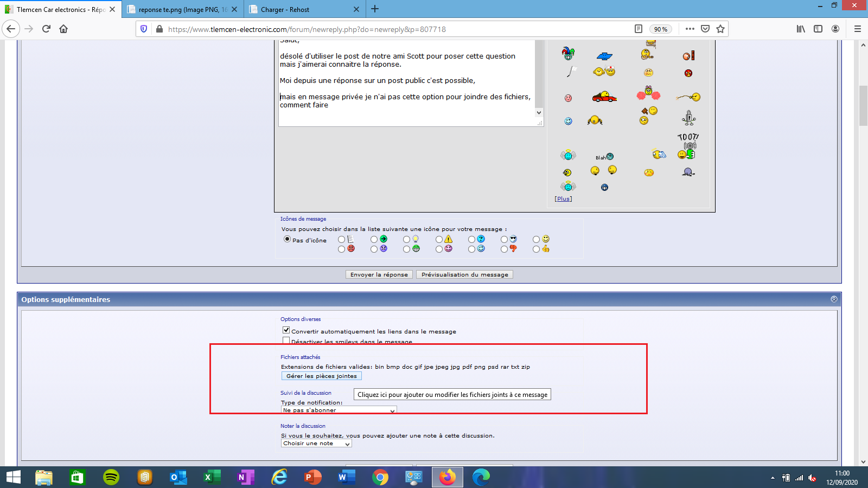Switch to 'Charger - Rehost' tab
868x488 pixels.
pos(304,9)
